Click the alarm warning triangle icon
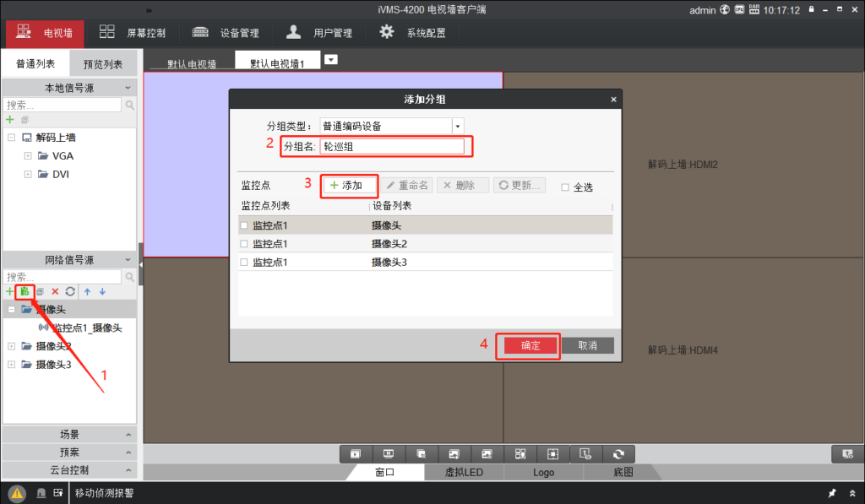Viewport: 865px width, 504px height. tap(17, 493)
